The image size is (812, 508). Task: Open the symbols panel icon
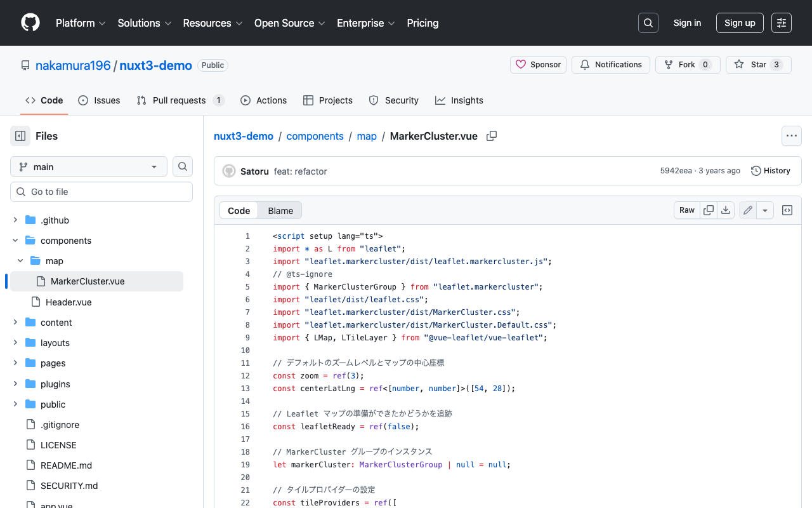[787, 210]
